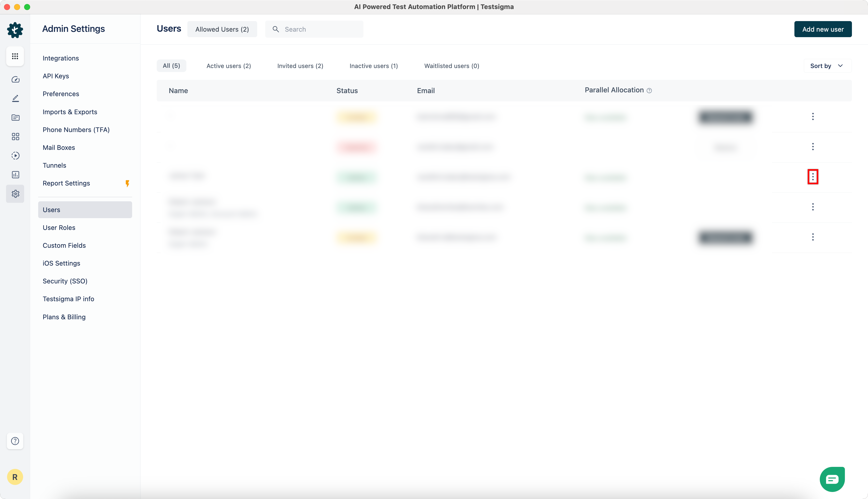Open Imports & Exports settings
Image resolution: width=868 pixels, height=499 pixels.
(70, 112)
